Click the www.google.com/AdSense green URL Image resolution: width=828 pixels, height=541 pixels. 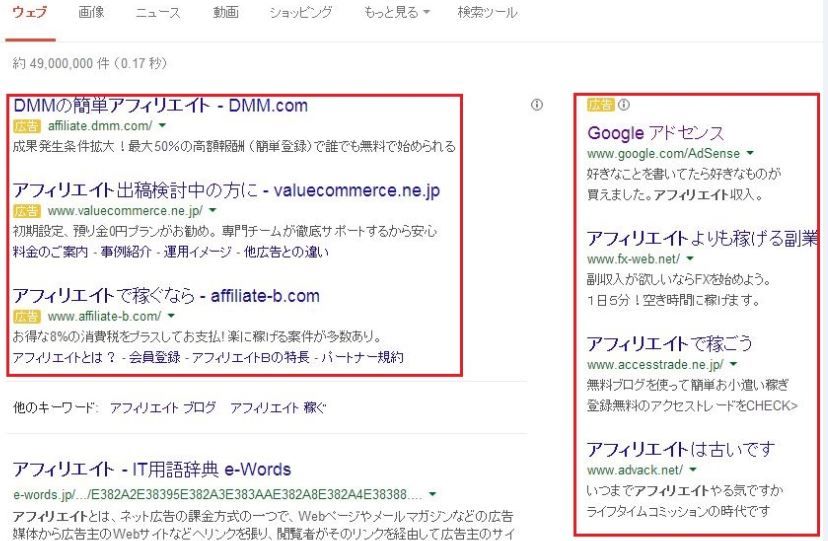664,154
